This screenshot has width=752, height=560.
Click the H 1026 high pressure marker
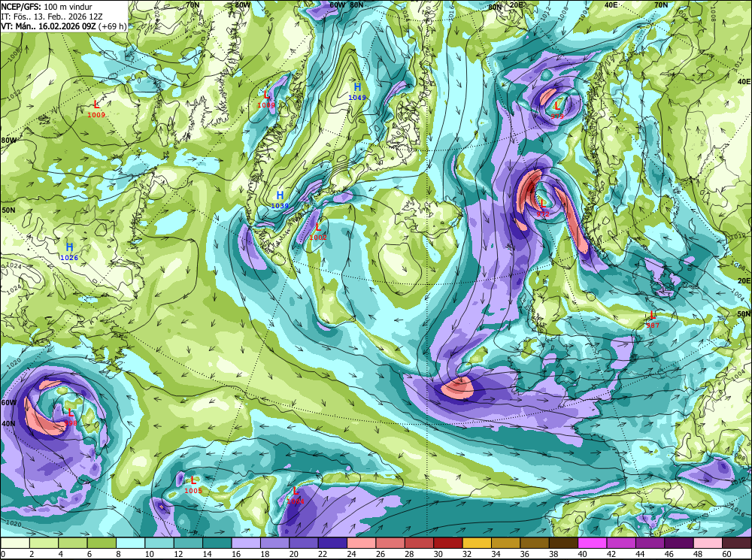69,251
